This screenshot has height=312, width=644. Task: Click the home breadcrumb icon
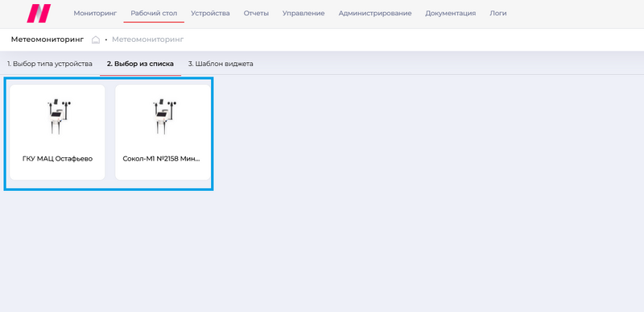[x=96, y=40]
